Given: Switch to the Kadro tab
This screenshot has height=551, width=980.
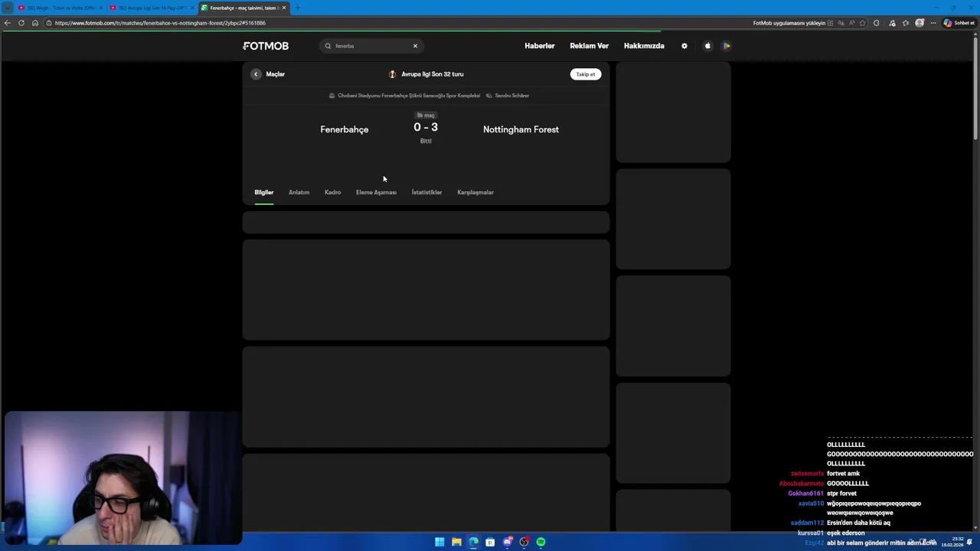Looking at the screenshot, I should pos(332,192).
